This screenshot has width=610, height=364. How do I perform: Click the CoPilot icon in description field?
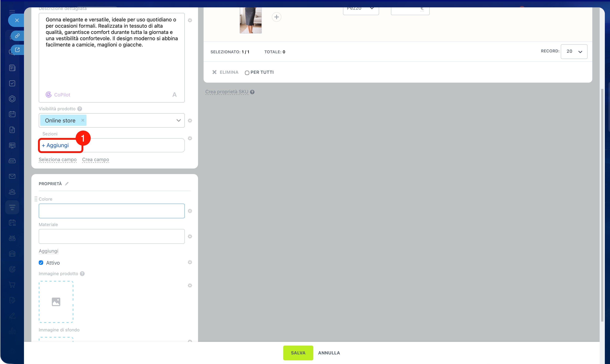click(48, 95)
